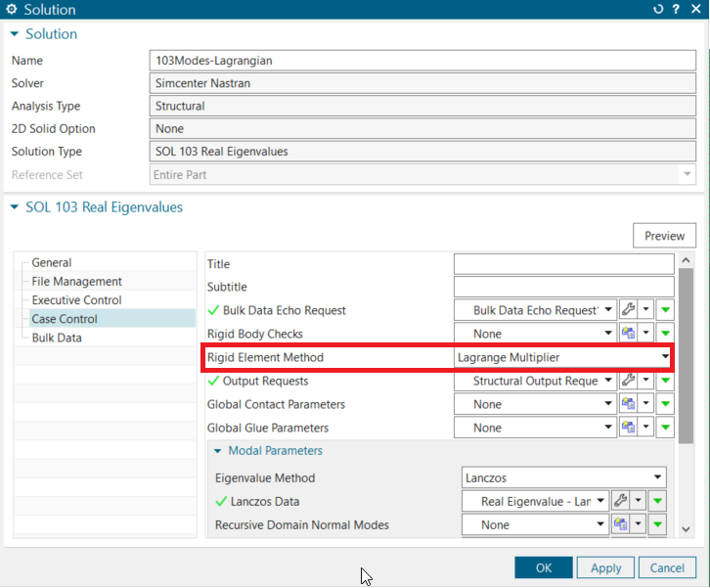Click the Apply button
The width and height of the screenshot is (710, 588).
(605, 567)
